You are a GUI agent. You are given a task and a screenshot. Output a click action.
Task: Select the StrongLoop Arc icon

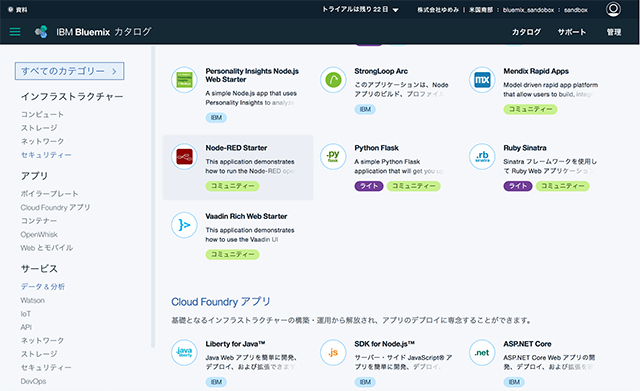pos(333,80)
